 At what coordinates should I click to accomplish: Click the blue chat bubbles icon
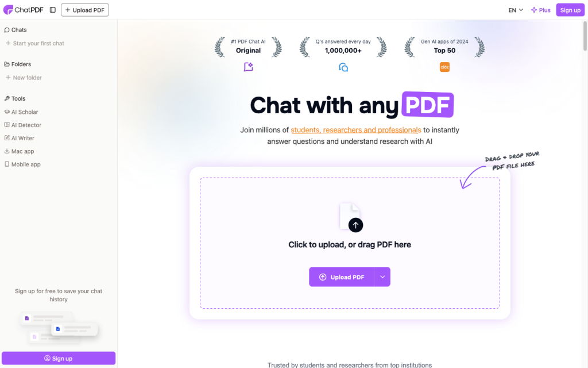click(343, 67)
